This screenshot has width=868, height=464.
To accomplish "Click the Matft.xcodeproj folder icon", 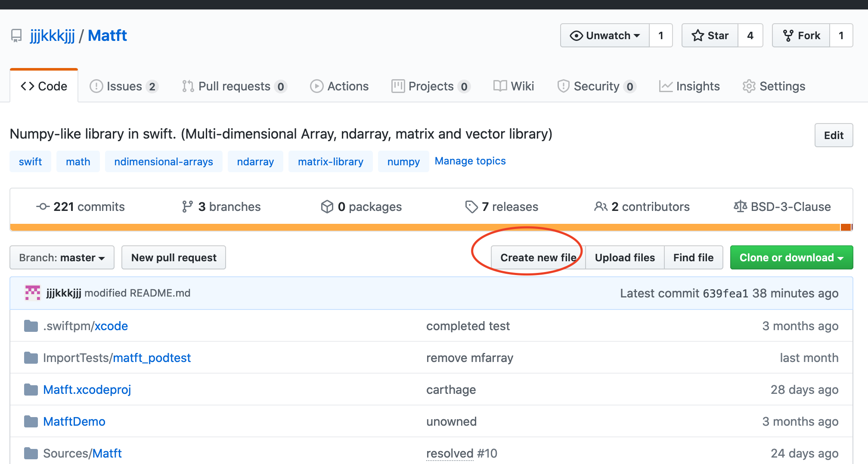I will tap(31, 390).
